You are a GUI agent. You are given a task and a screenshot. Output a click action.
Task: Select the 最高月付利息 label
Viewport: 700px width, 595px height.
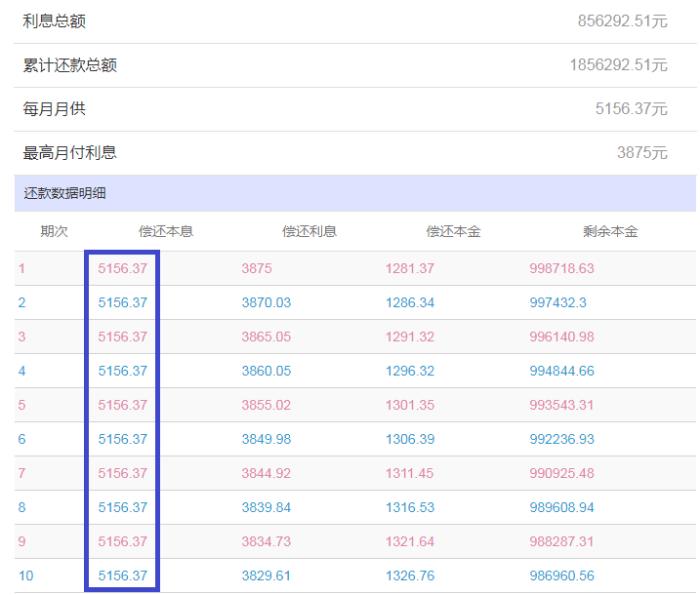click(70, 153)
